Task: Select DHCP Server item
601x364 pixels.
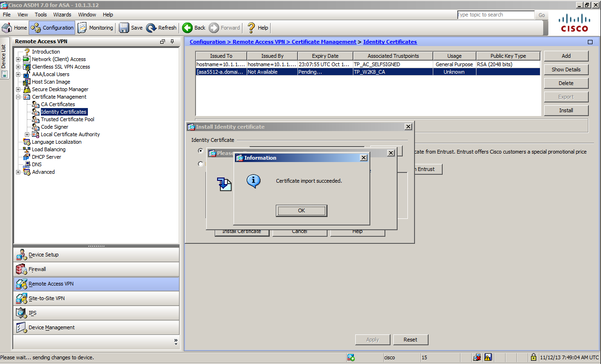Action: [46, 157]
